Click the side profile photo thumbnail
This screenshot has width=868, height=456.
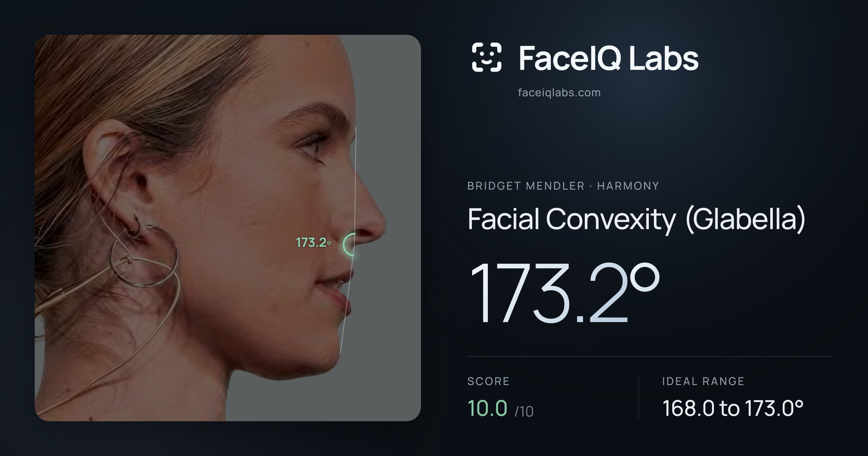228,228
